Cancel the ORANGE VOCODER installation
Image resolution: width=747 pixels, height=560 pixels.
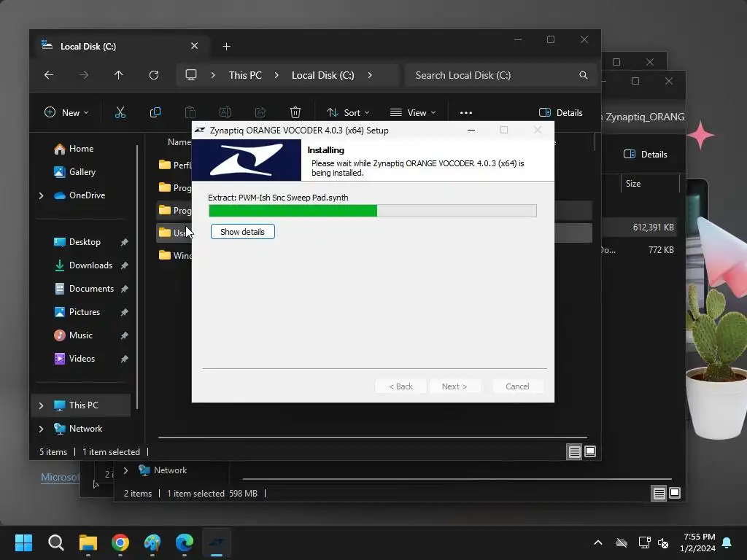517,386
